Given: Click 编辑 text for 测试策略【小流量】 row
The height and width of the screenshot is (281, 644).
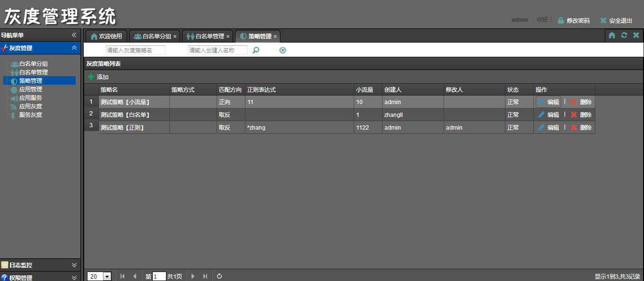Looking at the screenshot, I should (x=553, y=102).
